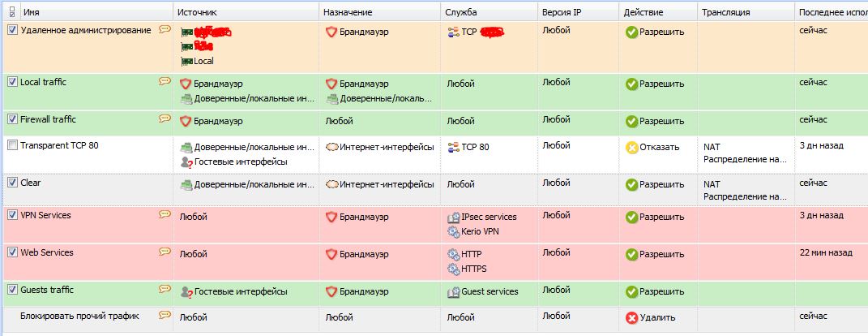Click the yellow Deny icon for Transparent TCP 80
The height and width of the screenshot is (336, 868).
pyautogui.click(x=631, y=148)
